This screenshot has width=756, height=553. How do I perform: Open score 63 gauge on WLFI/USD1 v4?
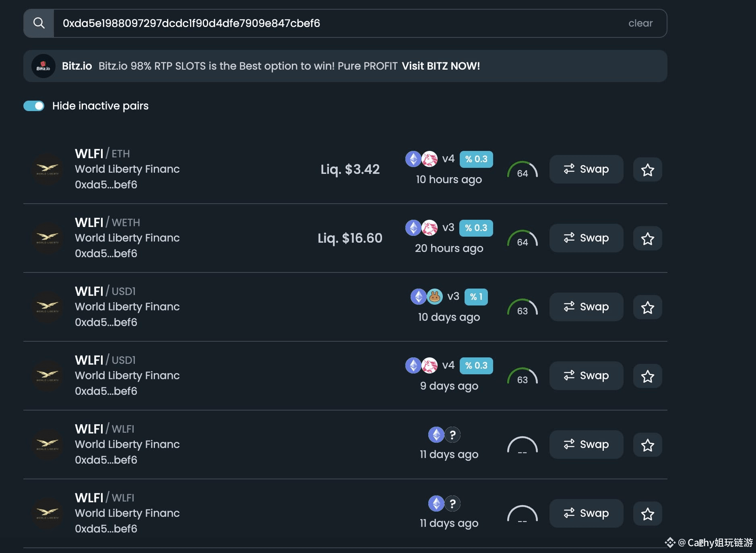(522, 376)
